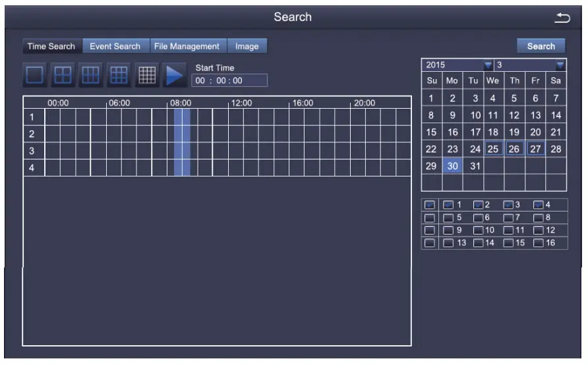Toggle the select-all checkbox for channels 1-4
Screen dimensions: 588x365
pos(430,205)
